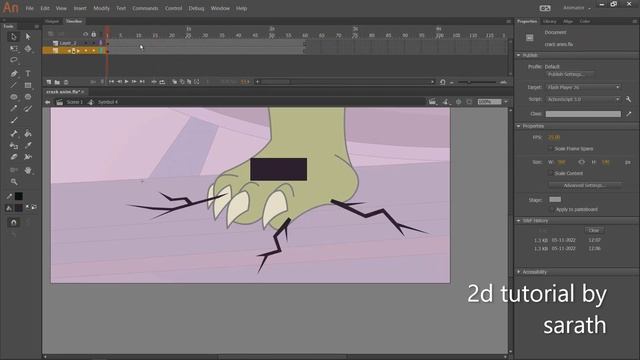Open the File menu
640x360 pixels.
[30, 8]
